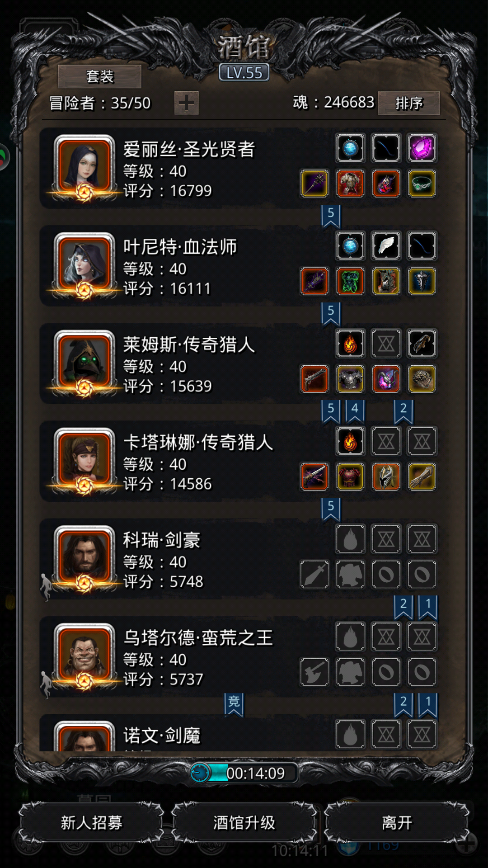The width and height of the screenshot is (488, 868).
Task: Click the refresh timer bar showing 00:14:09
Action: coord(244,773)
